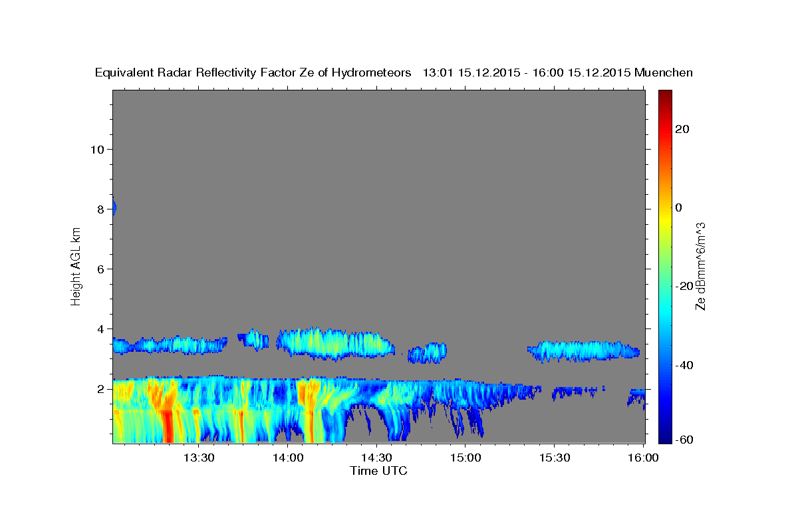
Task: Click the date range '13:01 15.12.2015 - 16:00 15.12.2015'
Action: pos(527,72)
